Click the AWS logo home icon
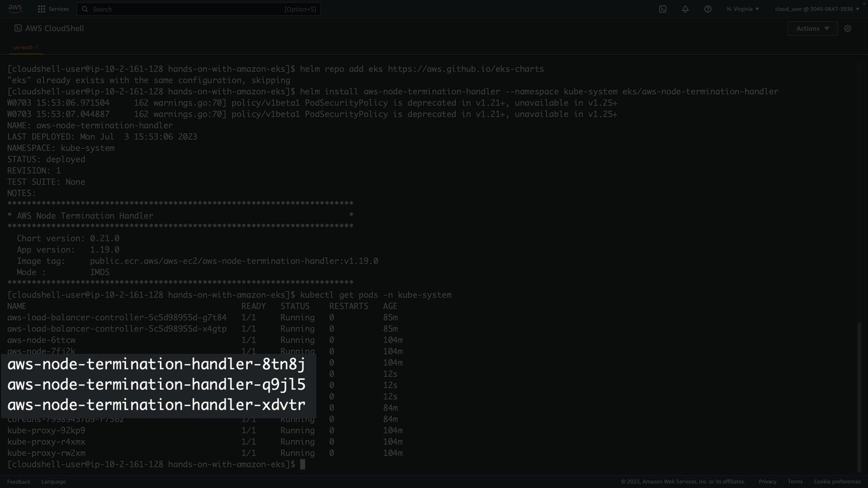Viewport: 868px width, 488px height. (15, 9)
